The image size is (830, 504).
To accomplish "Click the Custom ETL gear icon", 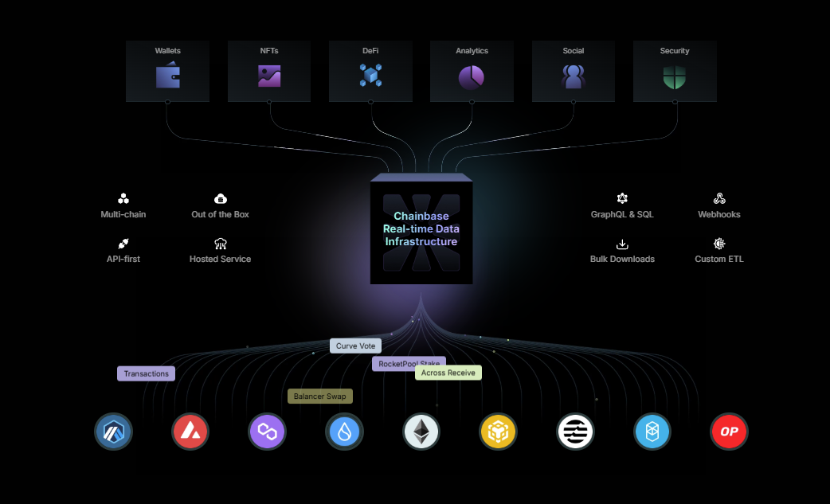I will pyautogui.click(x=718, y=244).
